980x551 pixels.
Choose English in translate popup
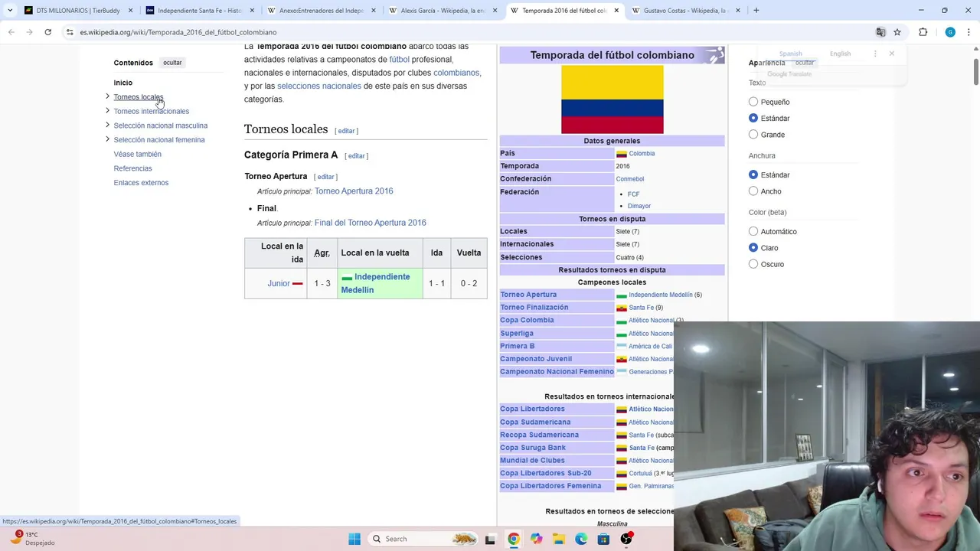(x=840, y=54)
